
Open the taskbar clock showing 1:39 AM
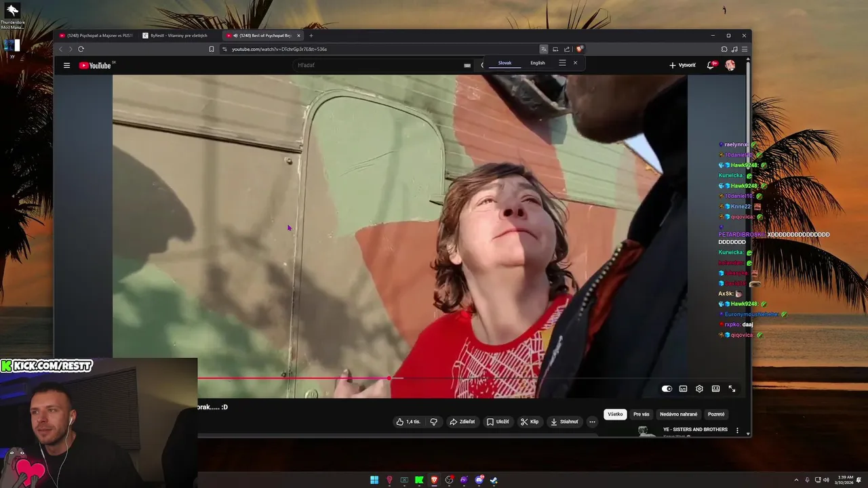click(846, 480)
